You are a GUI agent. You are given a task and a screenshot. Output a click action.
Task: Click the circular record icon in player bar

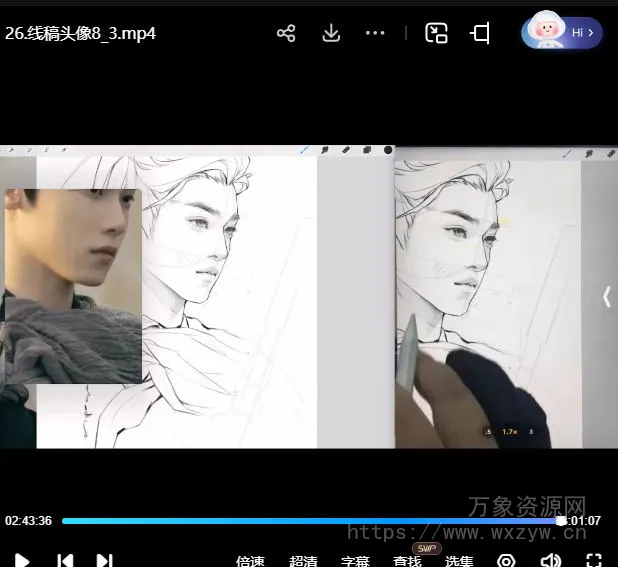click(506, 561)
